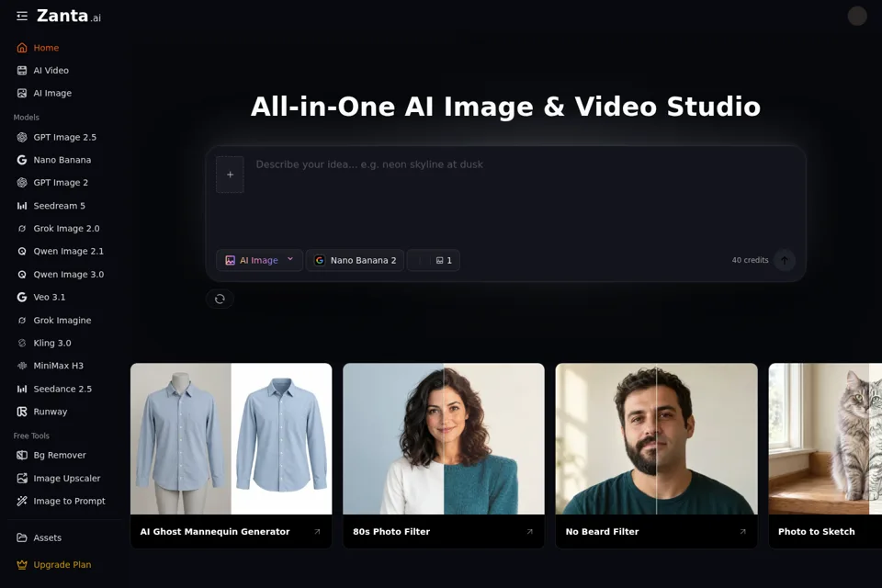
Task: Click the Seedance 2.5 bars icon
Action: (22, 389)
